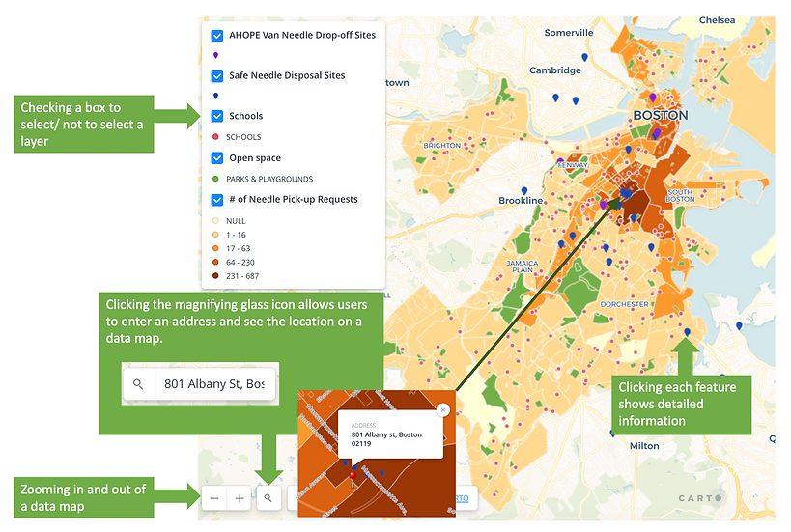
Task: Select blue disposal marker beneath Somerville label
Action: tap(584, 58)
